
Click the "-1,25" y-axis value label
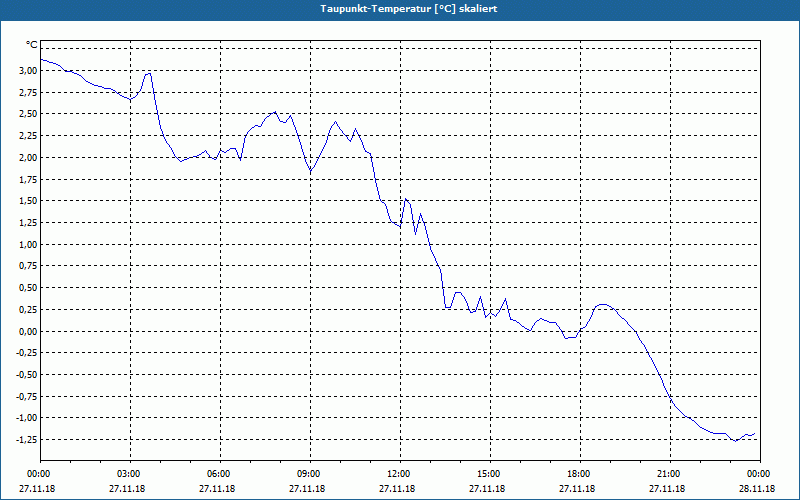(28, 440)
